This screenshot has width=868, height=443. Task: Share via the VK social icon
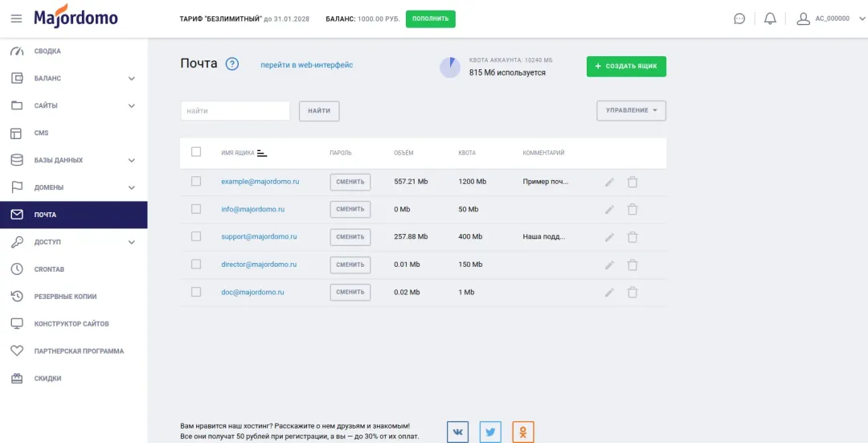tap(458, 433)
